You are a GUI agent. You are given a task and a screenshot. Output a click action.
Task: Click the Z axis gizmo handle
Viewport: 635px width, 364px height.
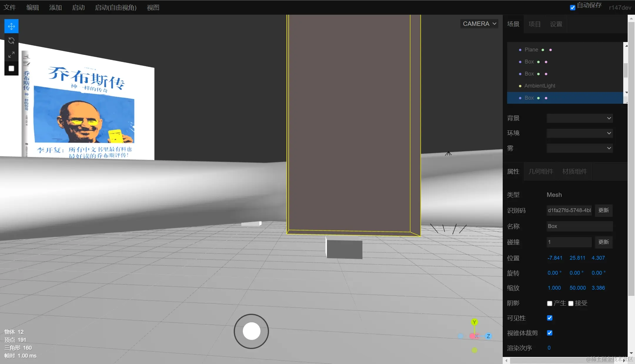click(488, 336)
